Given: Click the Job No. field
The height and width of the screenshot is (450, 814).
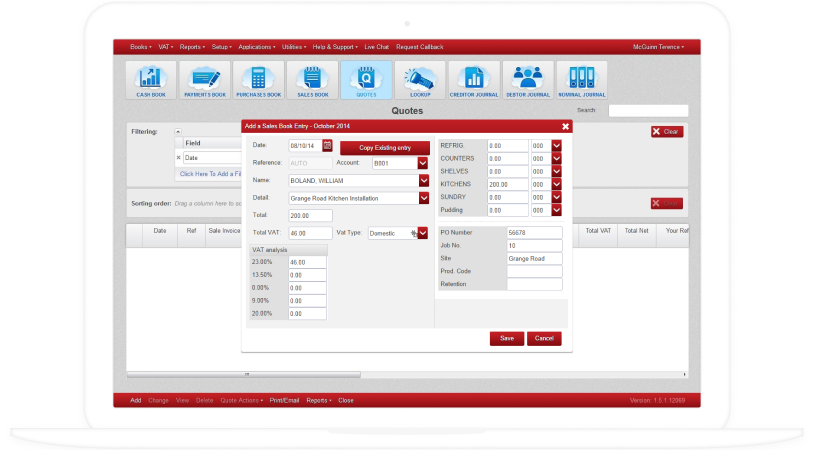Looking at the screenshot, I should point(534,246).
